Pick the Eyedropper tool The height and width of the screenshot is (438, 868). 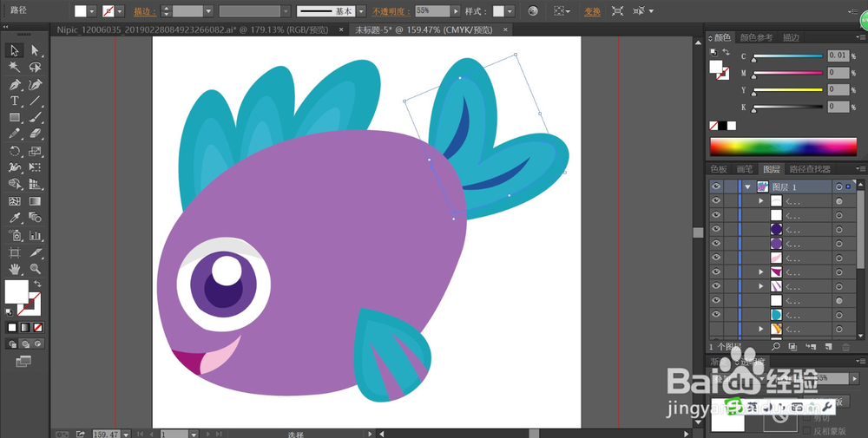tap(15, 218)
